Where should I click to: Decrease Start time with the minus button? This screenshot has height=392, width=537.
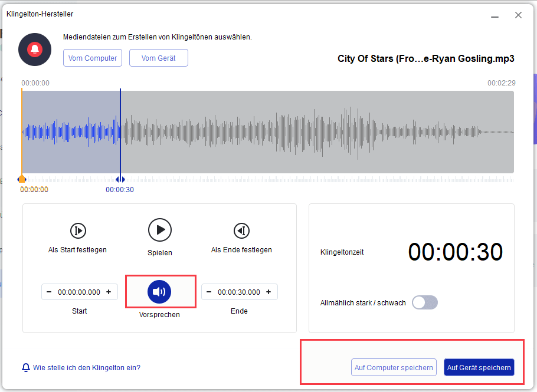coord(49,292)
